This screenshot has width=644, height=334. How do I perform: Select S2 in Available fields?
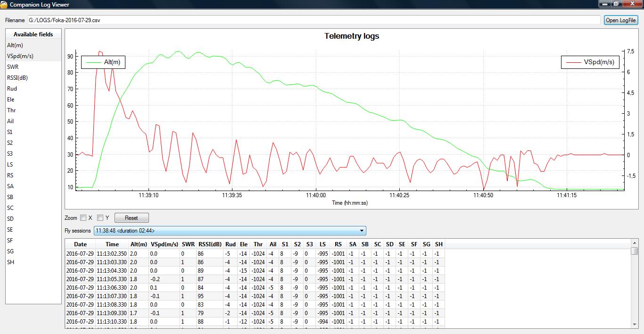pos(33,143)
